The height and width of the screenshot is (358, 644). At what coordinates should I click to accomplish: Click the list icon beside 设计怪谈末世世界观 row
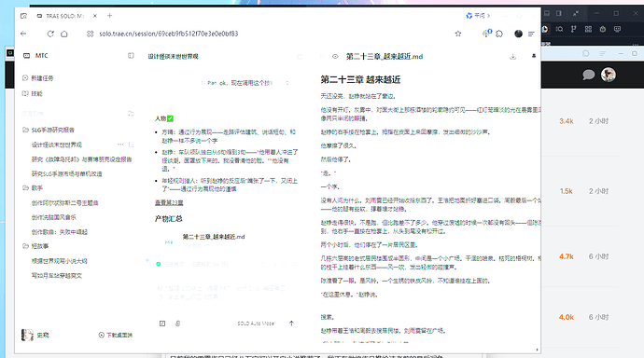131,145
